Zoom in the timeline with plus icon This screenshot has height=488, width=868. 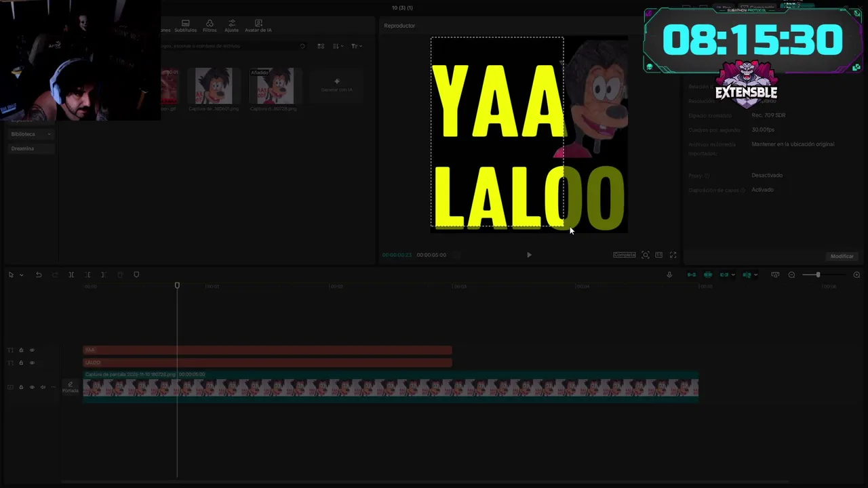click(x=856, y=274)
